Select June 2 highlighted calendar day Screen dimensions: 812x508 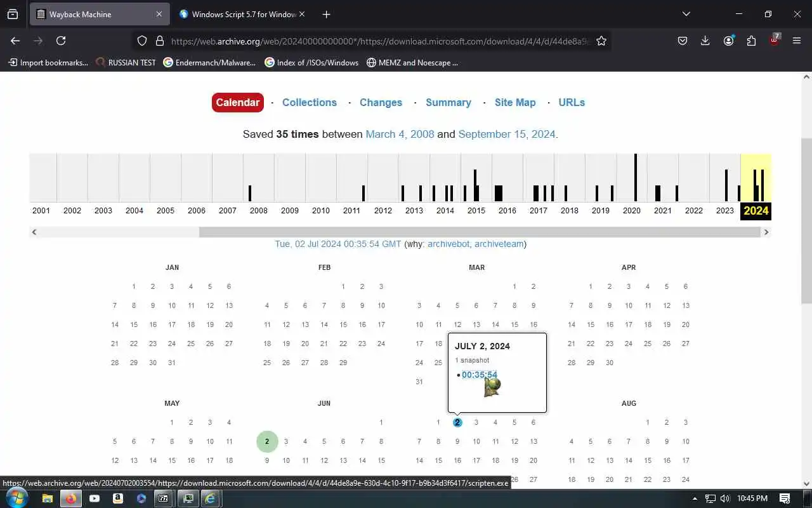pos(267,441)
